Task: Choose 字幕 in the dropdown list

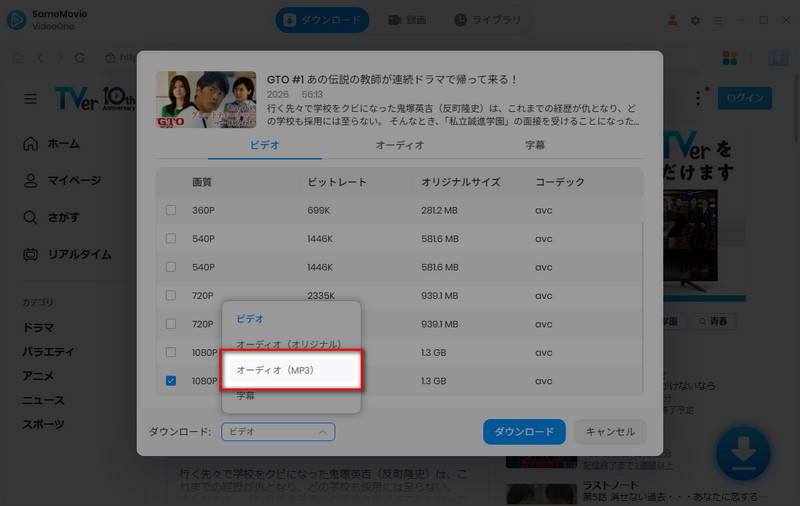Action: tap(291, 396)
